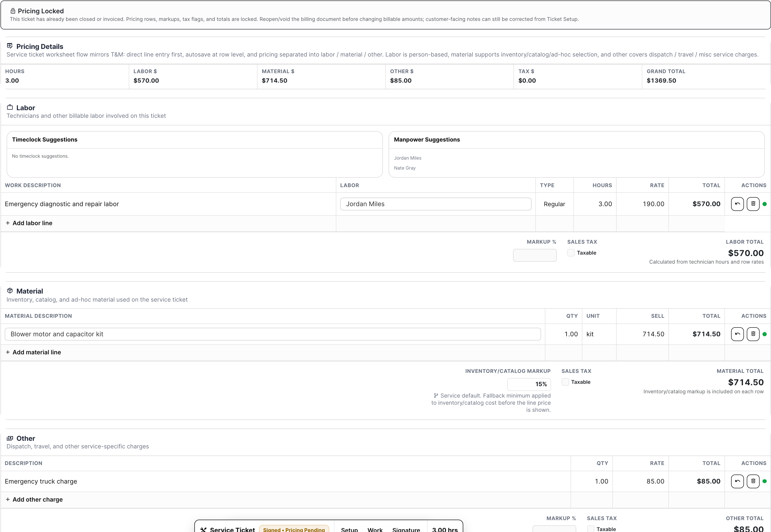Click the No timeclock suggestions message
Image resolution: width=771 pixels, height=532 pixels.
click(40, 156)
